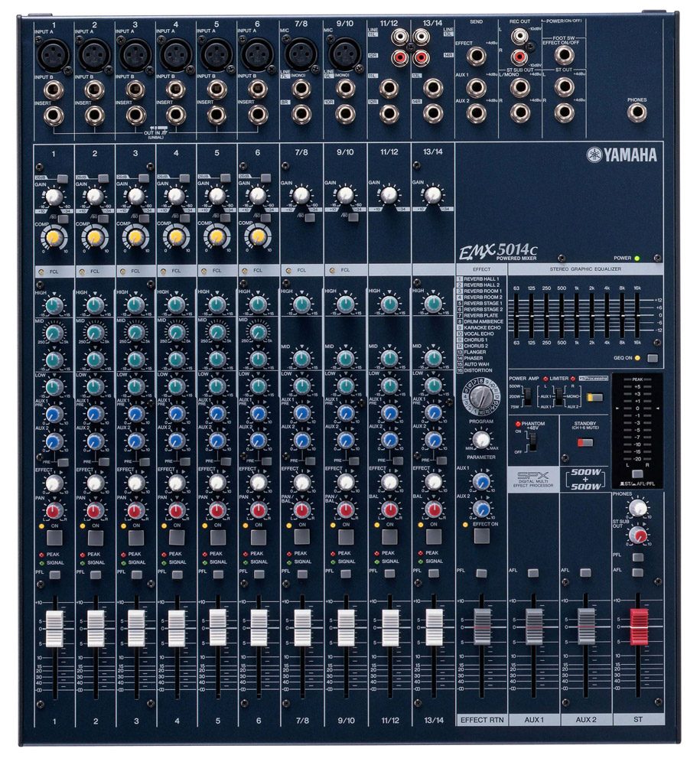Click channel 7/8 MIC XLR connector
The width and height of the screenshot is (700, 765).
[301, 54]
